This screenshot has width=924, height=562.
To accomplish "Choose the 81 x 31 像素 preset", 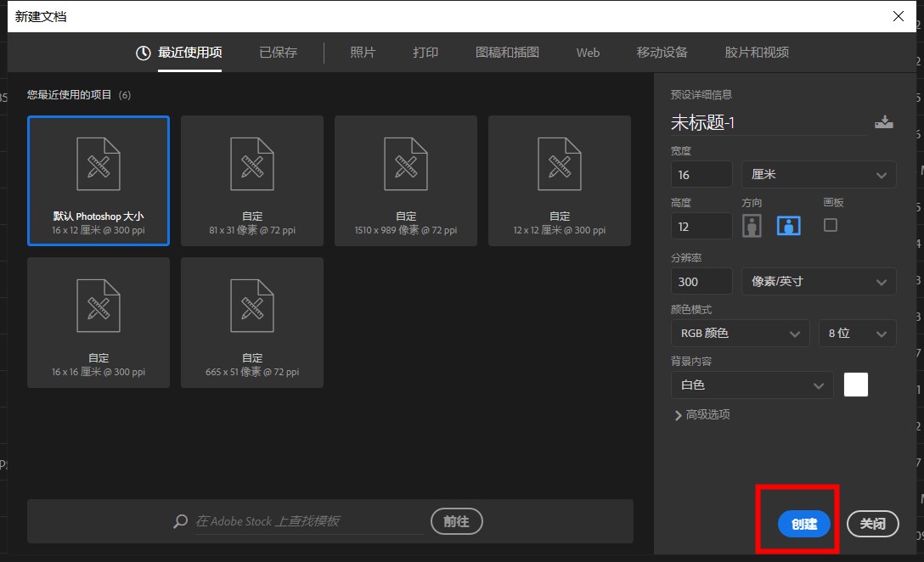I will (252, 181).
